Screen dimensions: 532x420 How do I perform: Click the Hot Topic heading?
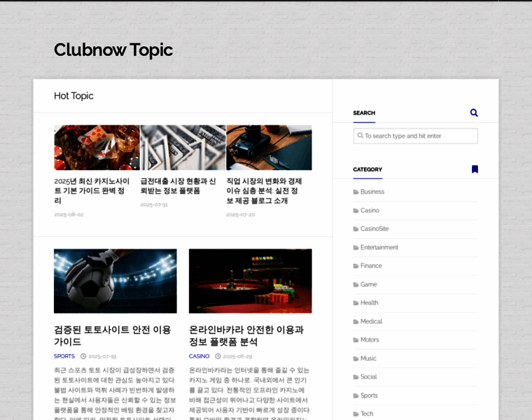pyautogui.click(x=73, y=96)
